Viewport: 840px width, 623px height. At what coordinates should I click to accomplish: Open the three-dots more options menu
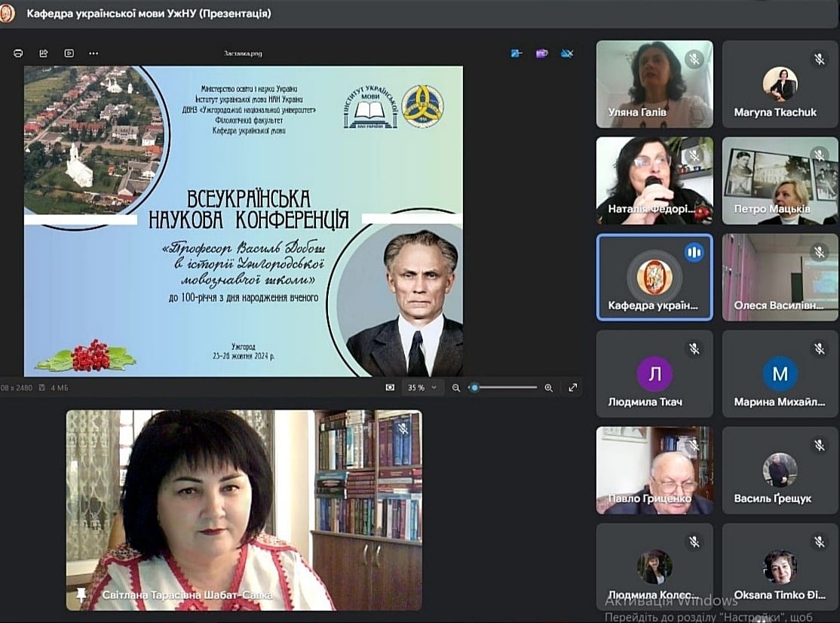pos(94,53)
